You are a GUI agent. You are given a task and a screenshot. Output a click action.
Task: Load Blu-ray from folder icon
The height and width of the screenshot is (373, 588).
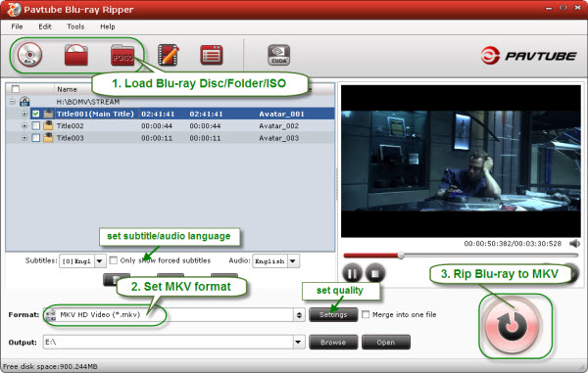(x=76, y=55)
